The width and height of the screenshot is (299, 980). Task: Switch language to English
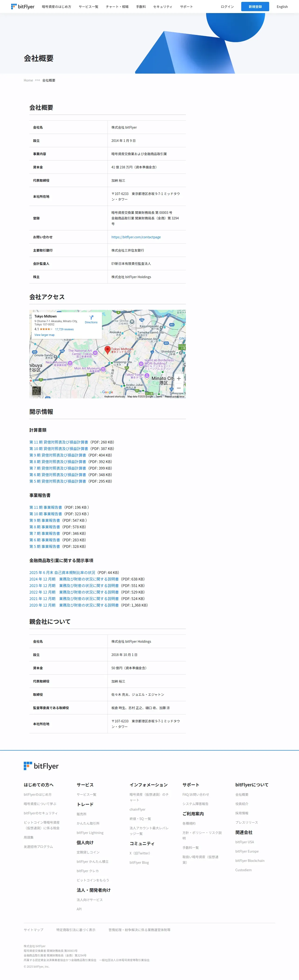pyautogui.click(x=282, y=7)
